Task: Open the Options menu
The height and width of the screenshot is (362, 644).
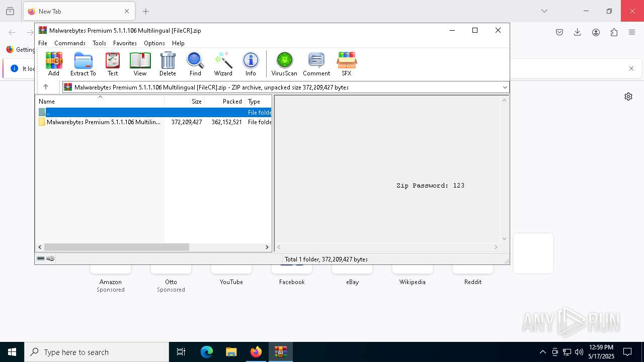Action: point(154,43)
